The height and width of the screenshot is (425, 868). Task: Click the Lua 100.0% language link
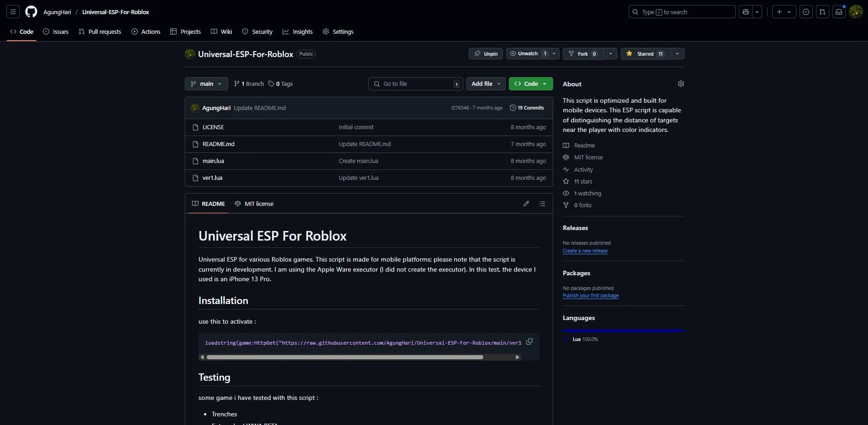pos(581,339)
